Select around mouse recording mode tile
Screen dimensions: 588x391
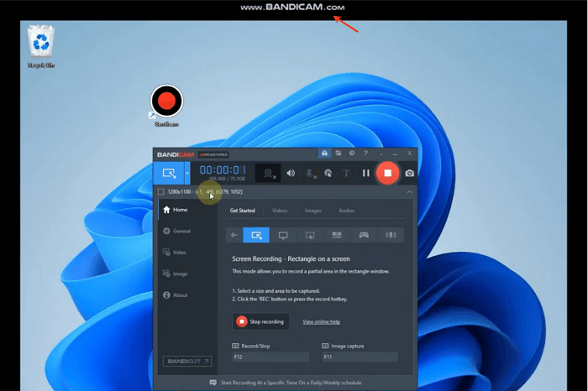click(x=310, y=235)
